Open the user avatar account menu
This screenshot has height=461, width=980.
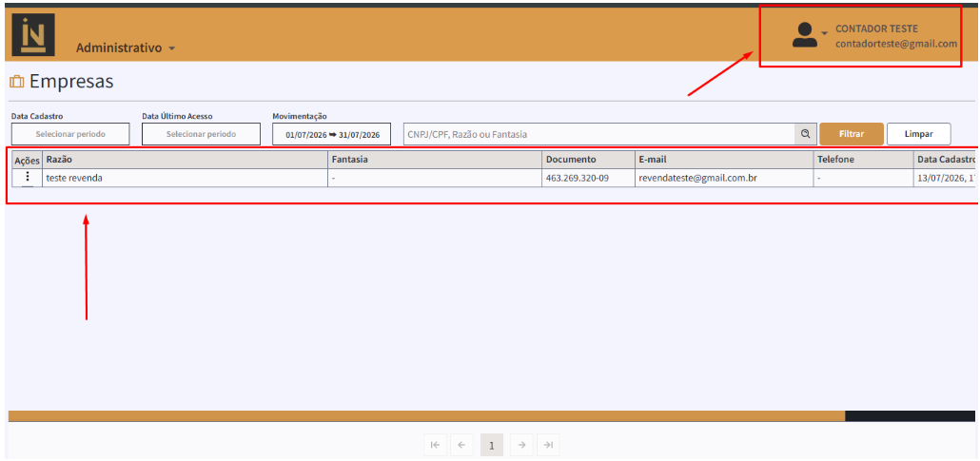[x=804, y=35]
